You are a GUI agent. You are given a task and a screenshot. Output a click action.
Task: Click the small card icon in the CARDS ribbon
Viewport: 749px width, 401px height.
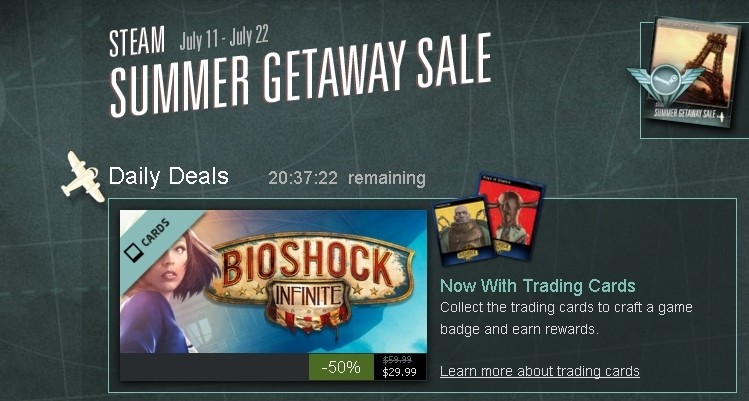tap(132, 253)
